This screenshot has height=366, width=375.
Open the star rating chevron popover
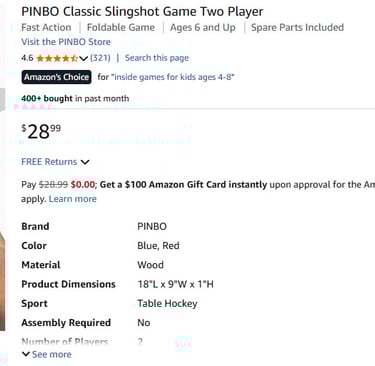pyautogui.click(x=84, y=59)
